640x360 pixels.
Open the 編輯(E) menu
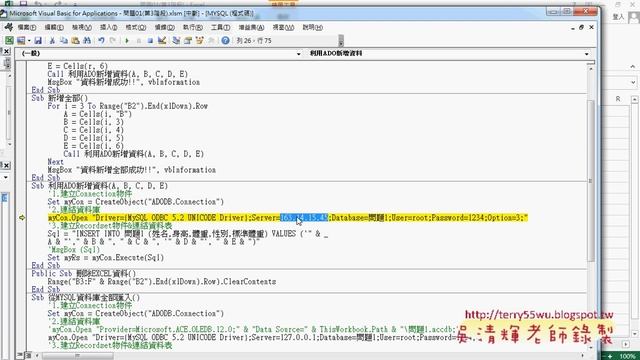click(54, 27)
